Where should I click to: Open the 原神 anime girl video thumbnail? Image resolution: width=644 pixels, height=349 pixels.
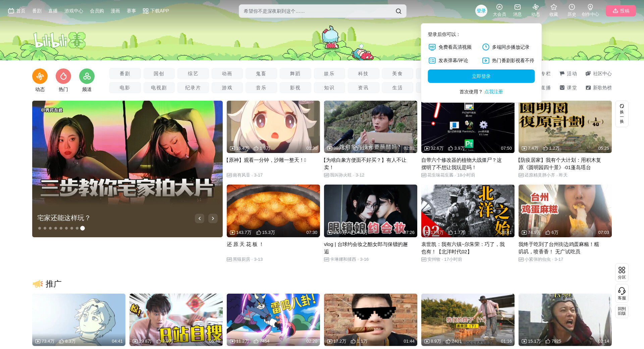[273, 127]
